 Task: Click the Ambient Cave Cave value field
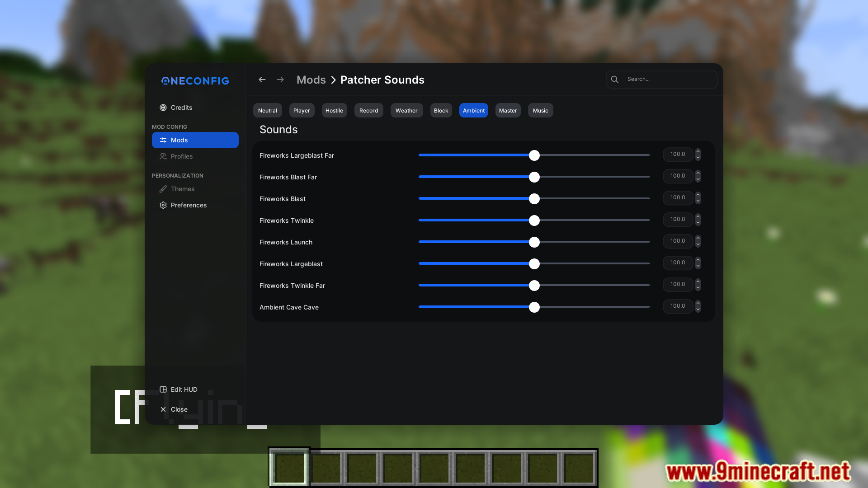click(x=678, y=306)
